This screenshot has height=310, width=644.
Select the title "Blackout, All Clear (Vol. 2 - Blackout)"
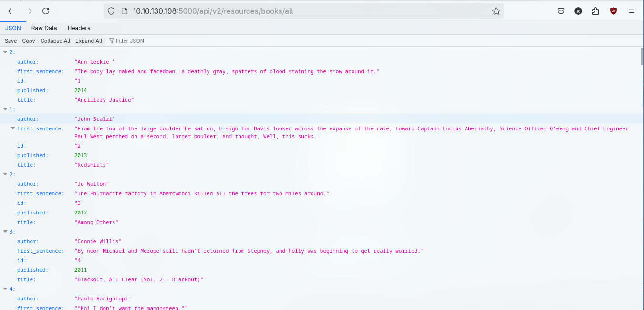pos(139,279)
